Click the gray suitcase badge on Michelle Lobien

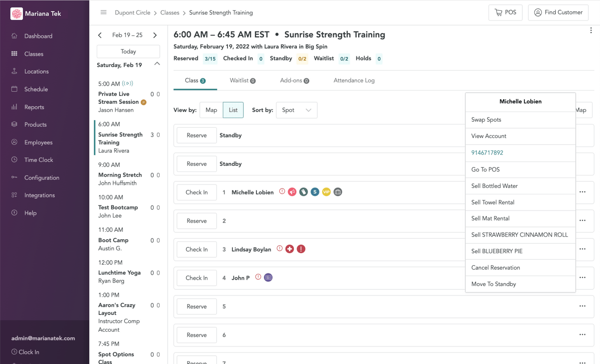coord(338,192)
